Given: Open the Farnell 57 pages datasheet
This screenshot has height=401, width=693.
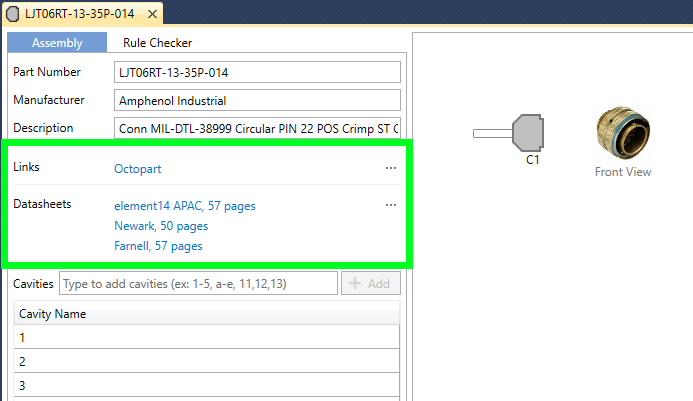Looking at the screenshot, I should pyautogui.click(x=158, y=246).
